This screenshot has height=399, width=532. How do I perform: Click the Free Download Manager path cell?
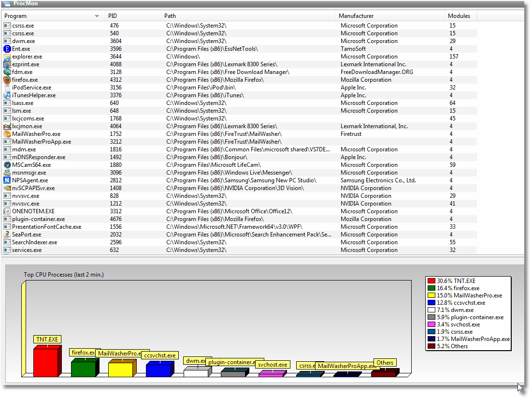pyautogui.click(x=228, y=72)
